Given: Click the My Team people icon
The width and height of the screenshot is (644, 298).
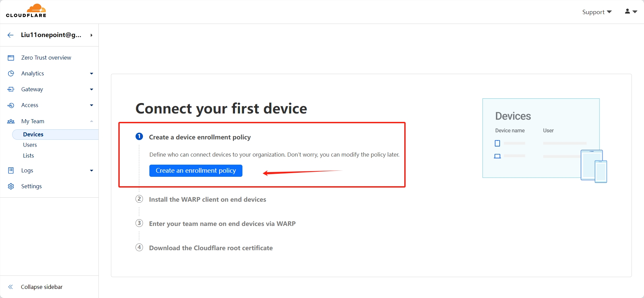Looking at the screenshot, I should (11, 121).
